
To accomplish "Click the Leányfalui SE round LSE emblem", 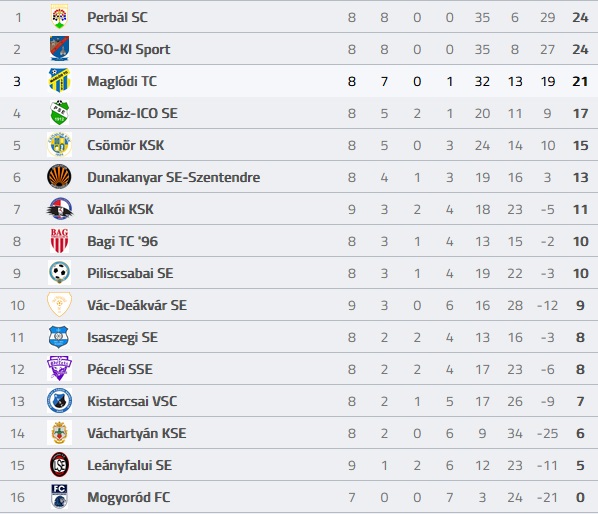I will [59, 465].
